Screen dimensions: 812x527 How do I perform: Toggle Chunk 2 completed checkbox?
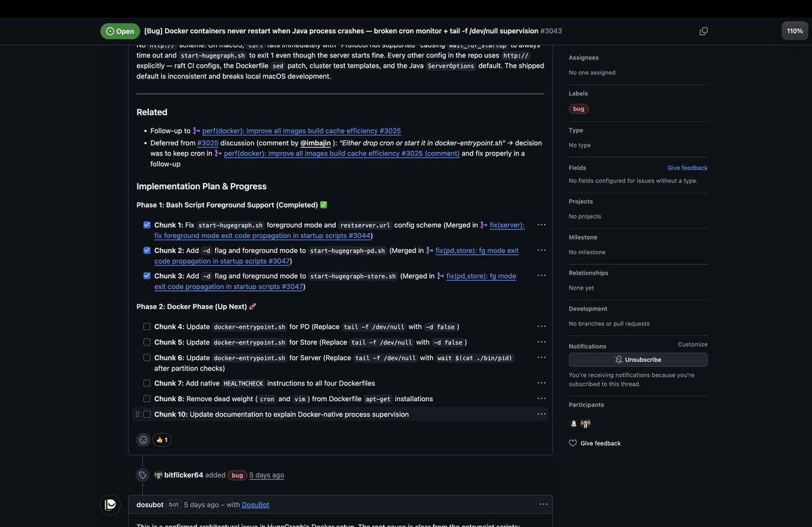[x=147, y=250]
